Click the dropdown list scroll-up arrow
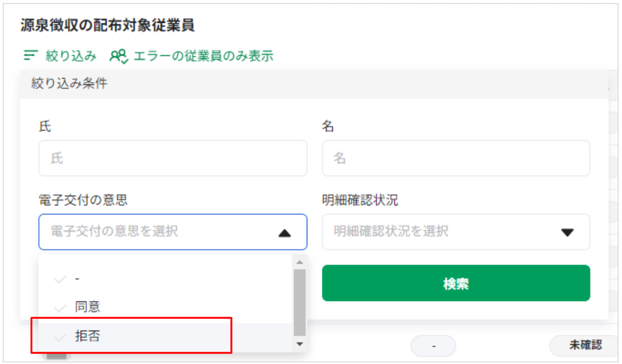622x364 pixels. [x=300, y=262]
